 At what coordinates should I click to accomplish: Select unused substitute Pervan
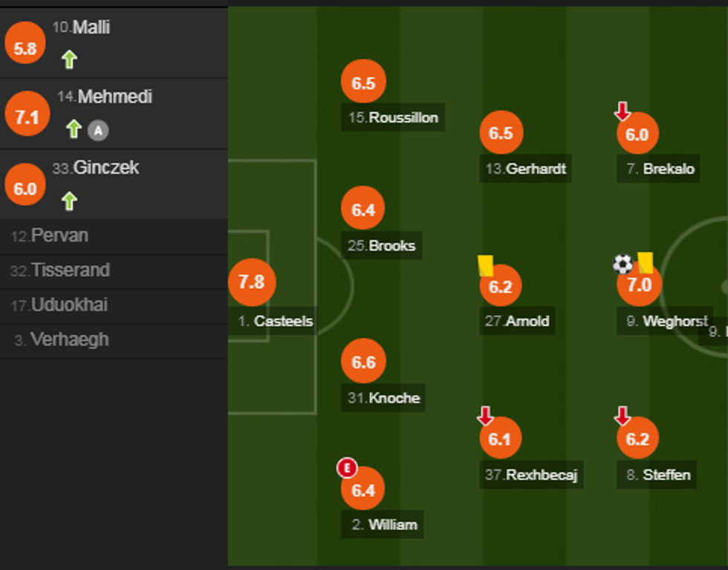[59, 236]
